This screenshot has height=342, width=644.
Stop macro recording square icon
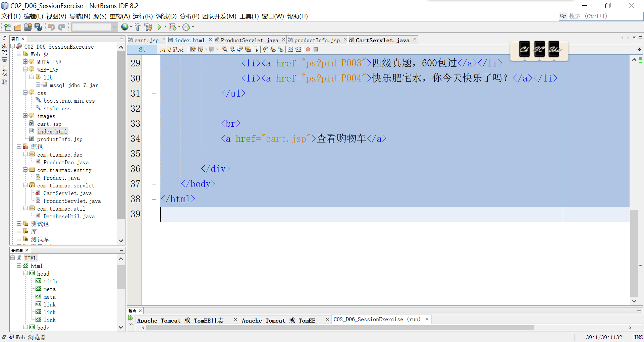[316, 49]
